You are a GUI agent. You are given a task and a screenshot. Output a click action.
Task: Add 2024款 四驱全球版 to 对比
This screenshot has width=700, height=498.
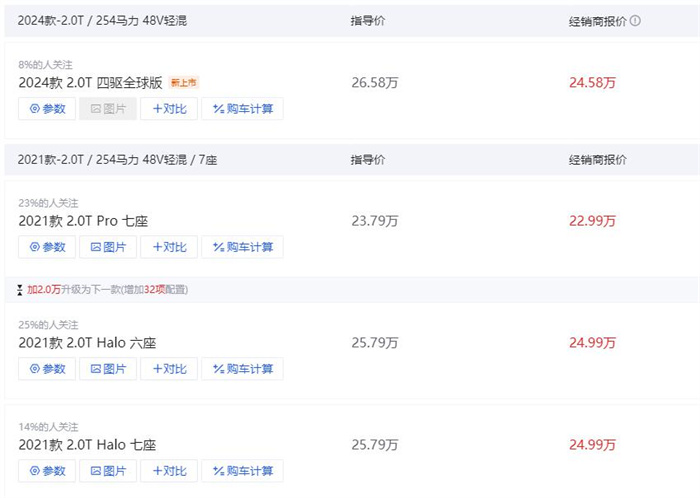click(x=168, y=108)
